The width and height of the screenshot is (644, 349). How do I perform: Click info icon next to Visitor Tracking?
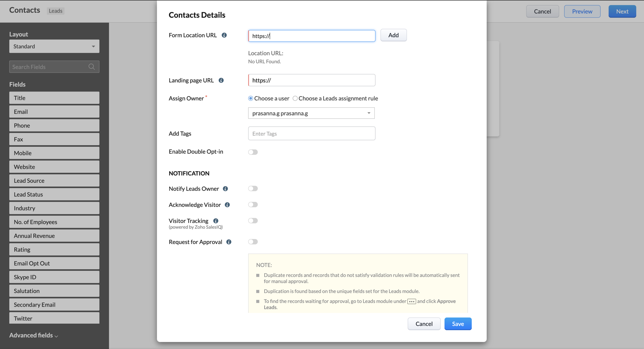pos(216,221)
